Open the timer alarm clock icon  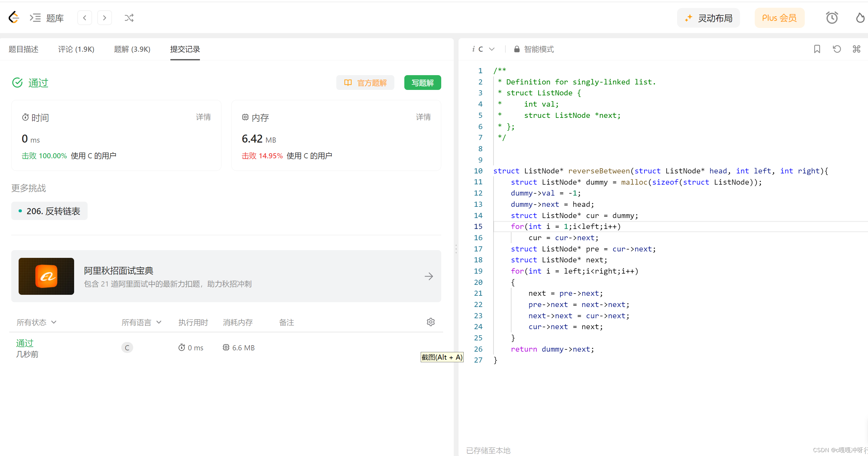832,18
